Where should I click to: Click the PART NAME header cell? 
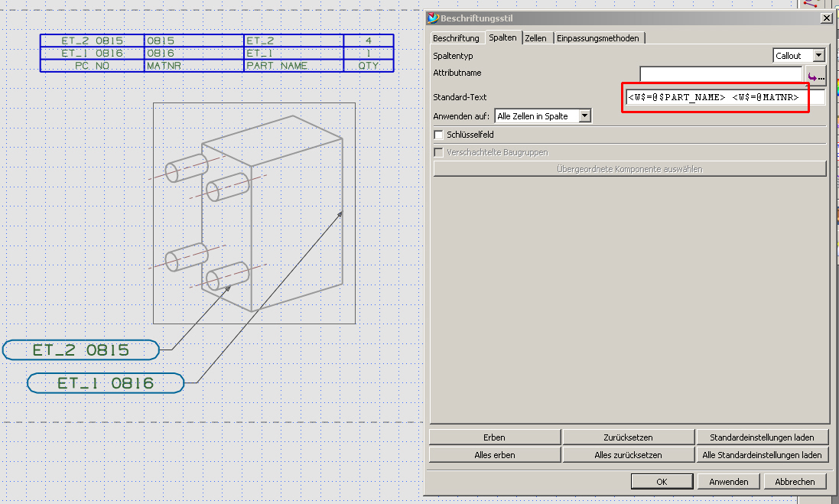coord(293,66)
